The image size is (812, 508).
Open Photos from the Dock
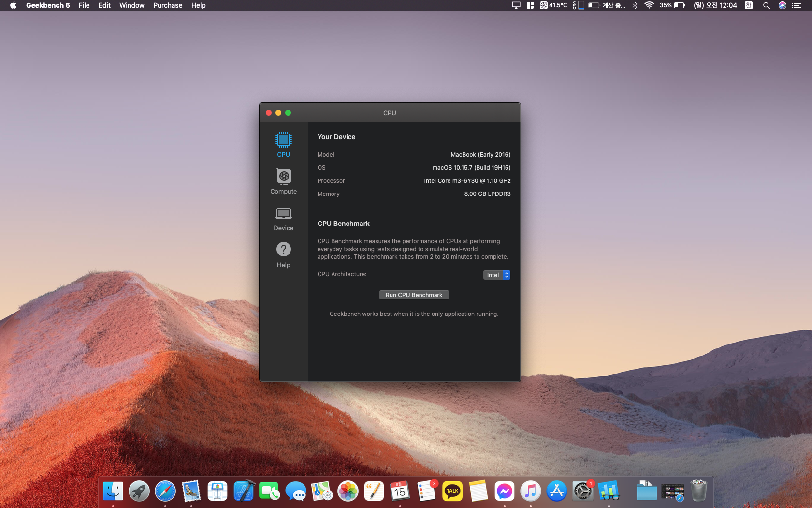pyautogui.click(x=348, y=492)
